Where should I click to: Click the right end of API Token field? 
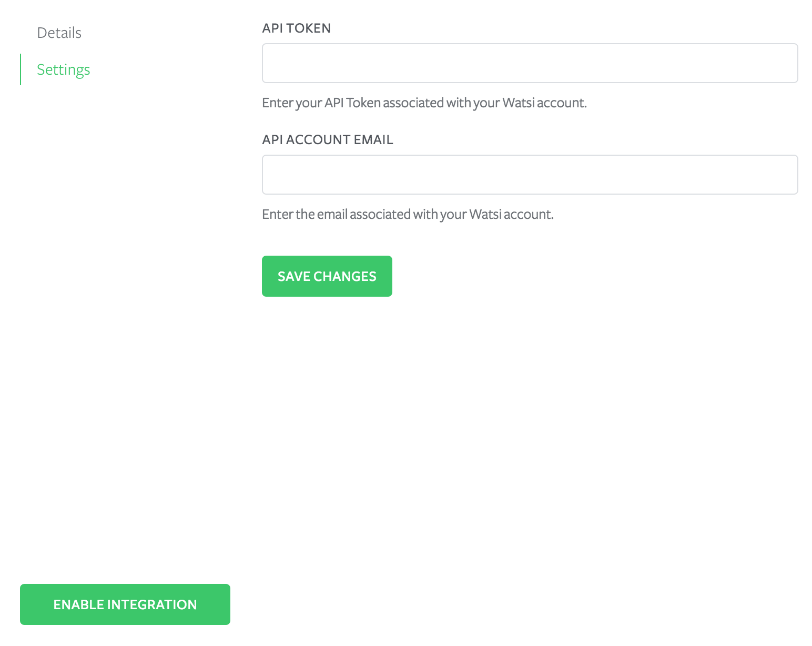pyautogui.click(x=784, y=63)
